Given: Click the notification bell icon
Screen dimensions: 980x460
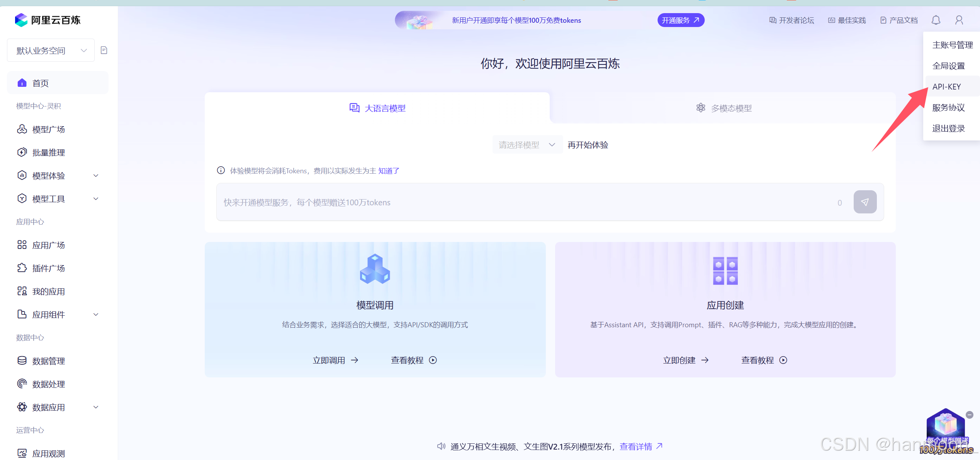Looking at the screenshot, I should [936, 20].
